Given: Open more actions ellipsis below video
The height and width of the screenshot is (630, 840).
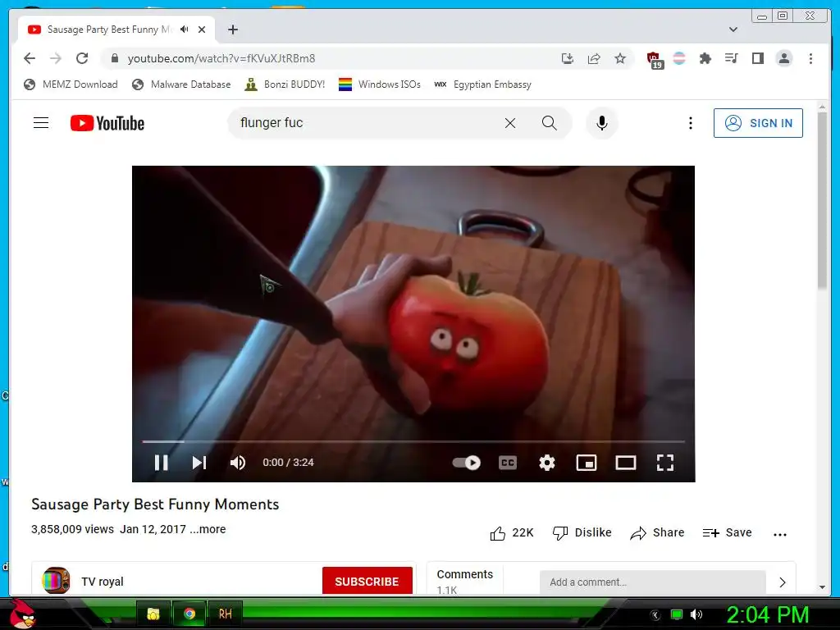Looking at the screenshot, I should coord(780,534).
